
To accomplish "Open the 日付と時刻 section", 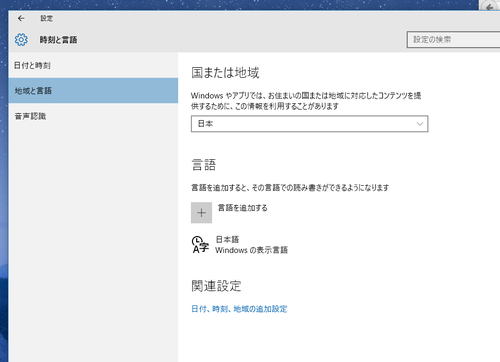I will tap(93, 65).
